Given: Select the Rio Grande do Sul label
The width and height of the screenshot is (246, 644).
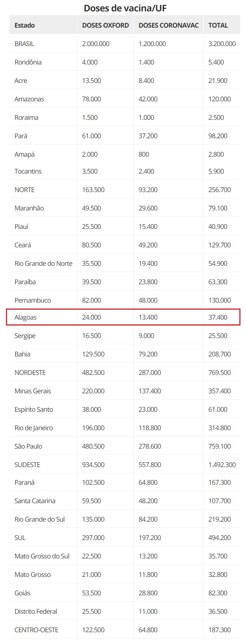Looking at the screenshot, I should coord(40,519).
